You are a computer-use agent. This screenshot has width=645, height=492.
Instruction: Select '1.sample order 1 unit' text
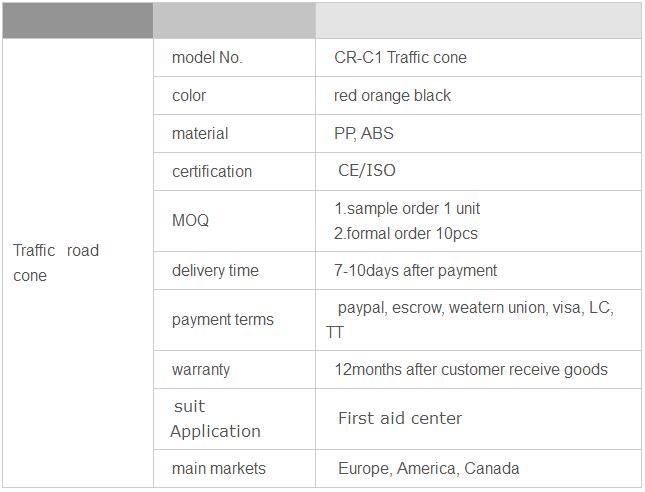coord(407,209)
